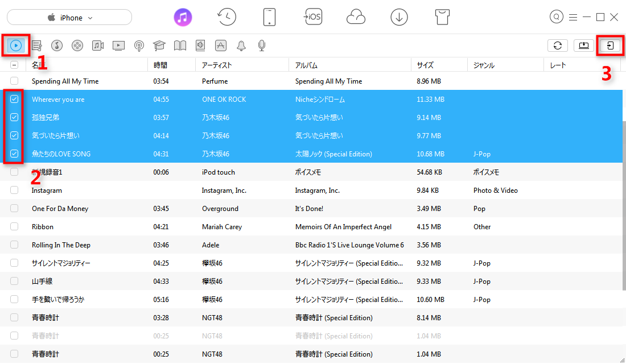Click the Send to device button
Screen dimensions: 626x364
tap(610, 45)
